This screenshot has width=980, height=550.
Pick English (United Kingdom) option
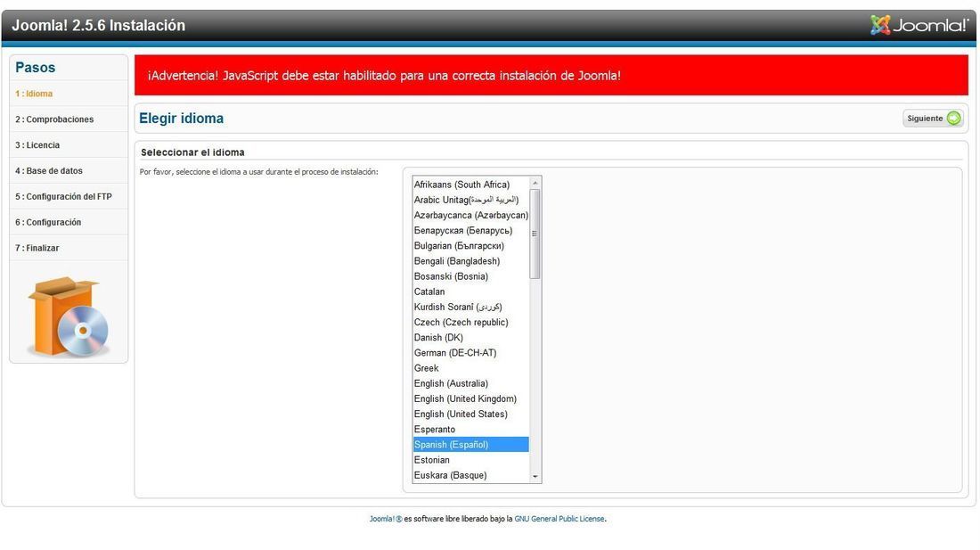pyautogui.click(x=471, y=398)
